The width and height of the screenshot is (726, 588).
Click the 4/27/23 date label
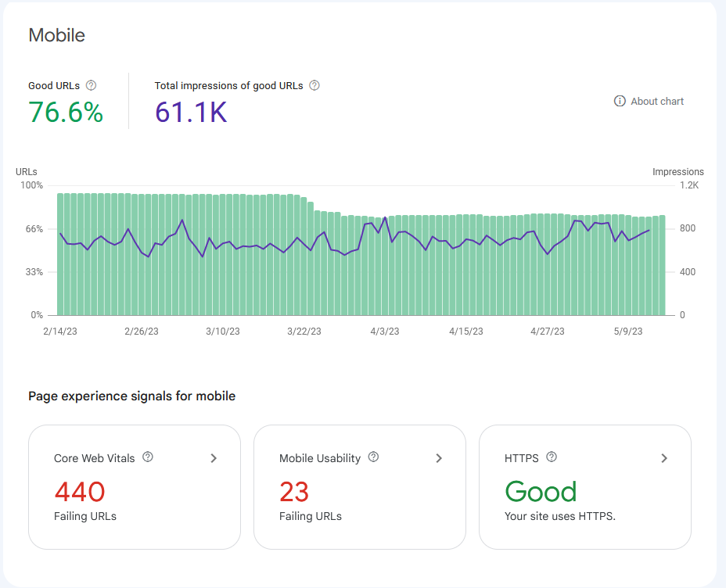pos(548,332)
